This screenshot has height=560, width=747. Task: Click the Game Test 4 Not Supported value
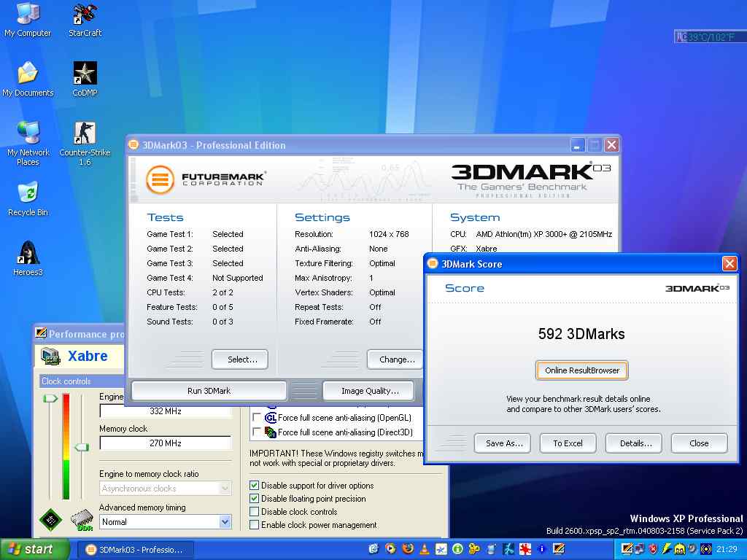[x=238, y=278]
